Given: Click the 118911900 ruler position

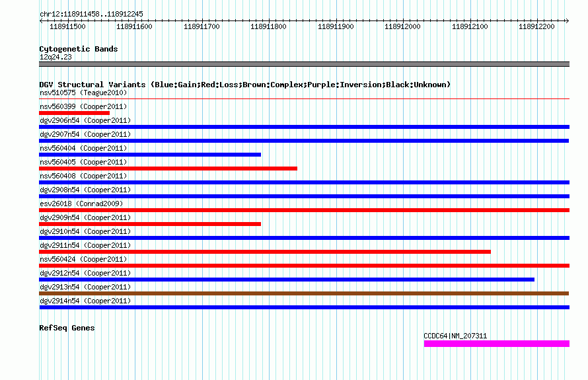Looking at the screenshot, I should click(x=336, y=26).
